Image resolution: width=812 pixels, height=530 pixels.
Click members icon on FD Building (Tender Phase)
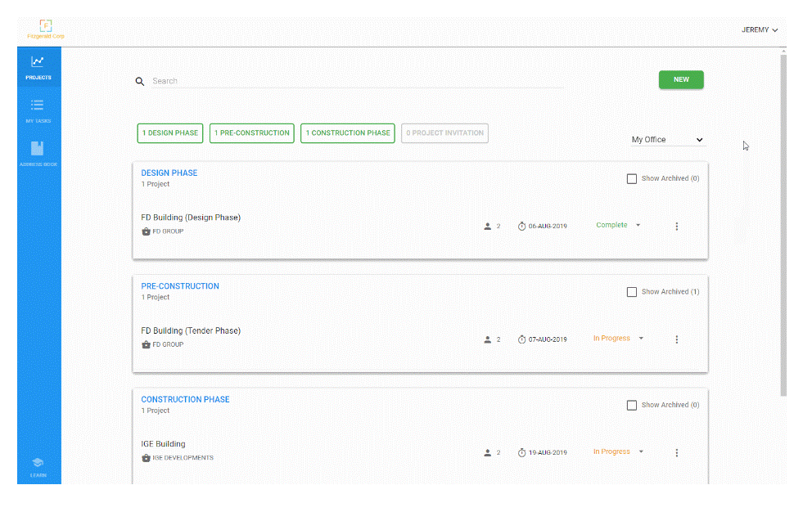tap(487, 339)
